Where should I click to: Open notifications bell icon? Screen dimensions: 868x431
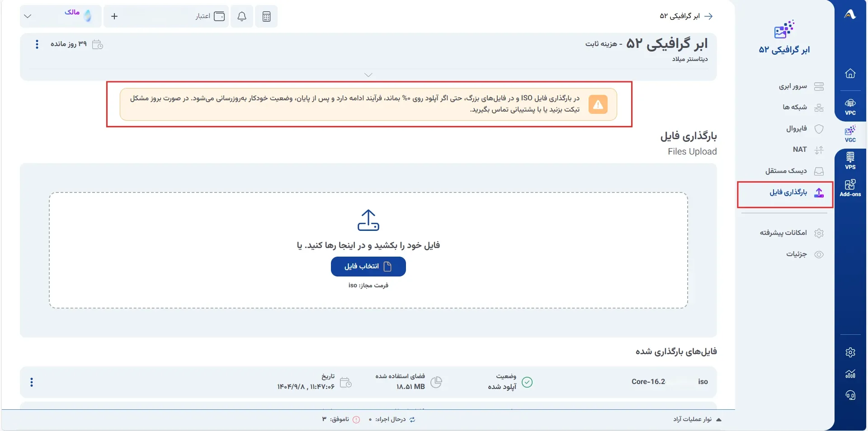242,17
